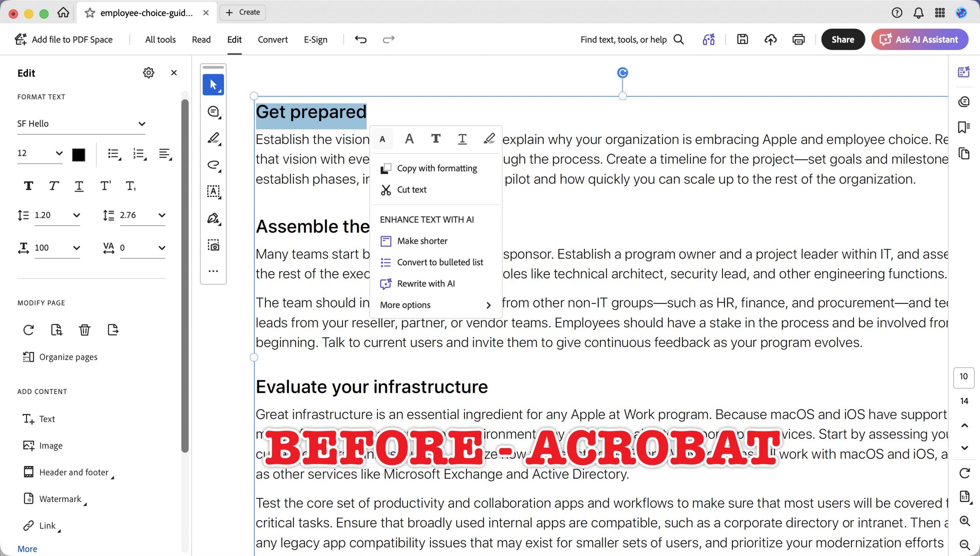Select Convert to bulleted list

(x=436, y=262)
